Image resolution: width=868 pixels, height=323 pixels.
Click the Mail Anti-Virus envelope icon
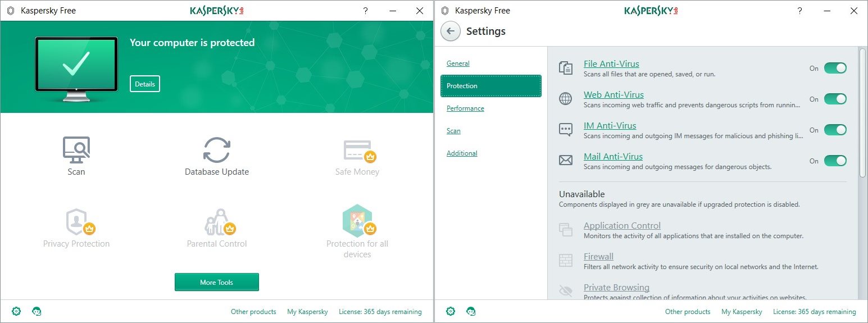[566, 161]
